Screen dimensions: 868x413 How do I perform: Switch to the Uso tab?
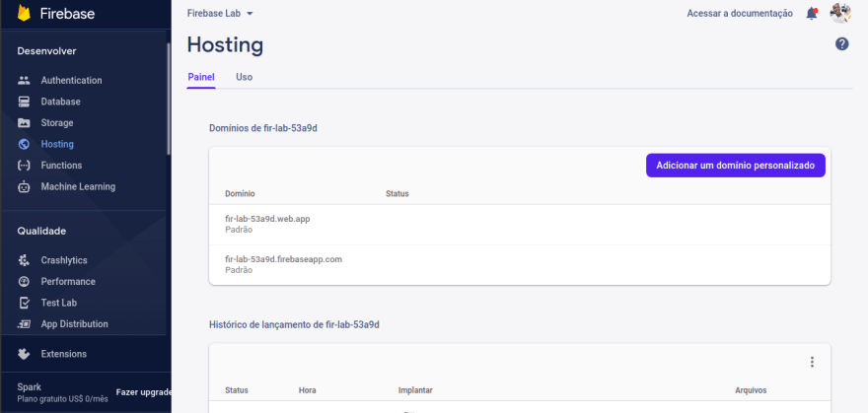[x=245, y=78]
